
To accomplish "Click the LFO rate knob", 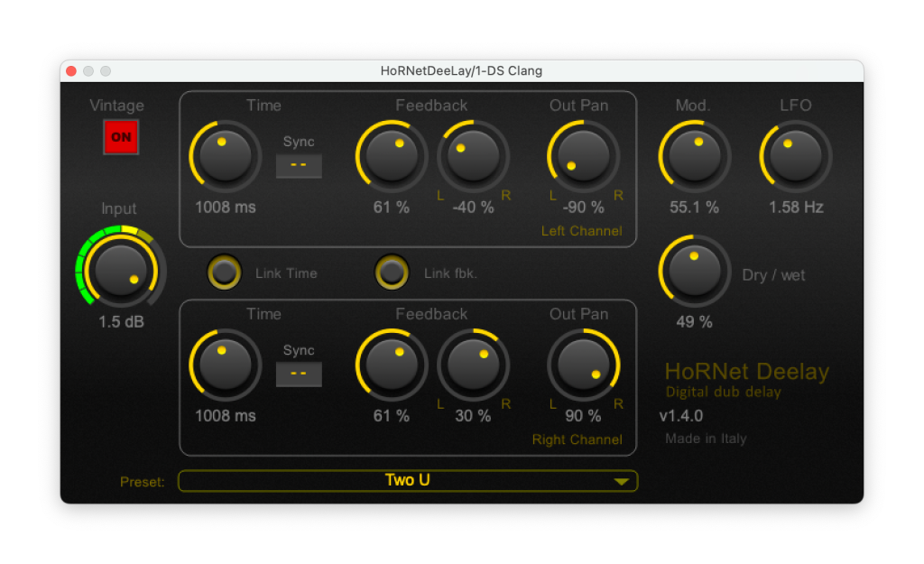I will pos(796,155).
